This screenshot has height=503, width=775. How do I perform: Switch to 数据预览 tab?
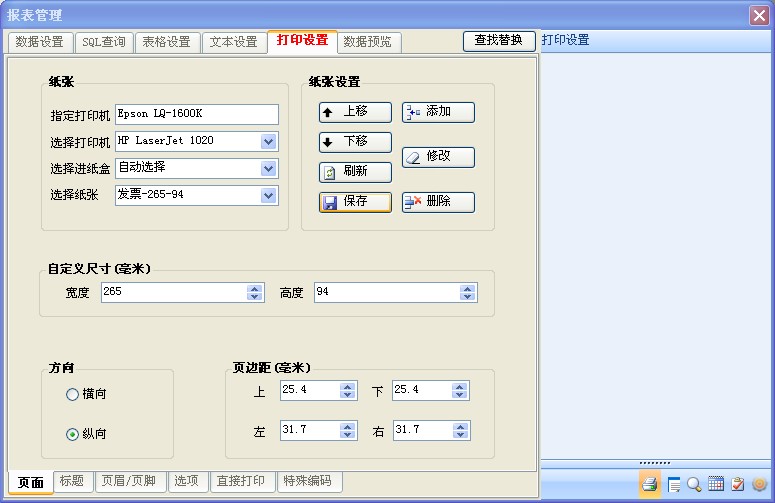pyautogui.click(x=368, y=42)
